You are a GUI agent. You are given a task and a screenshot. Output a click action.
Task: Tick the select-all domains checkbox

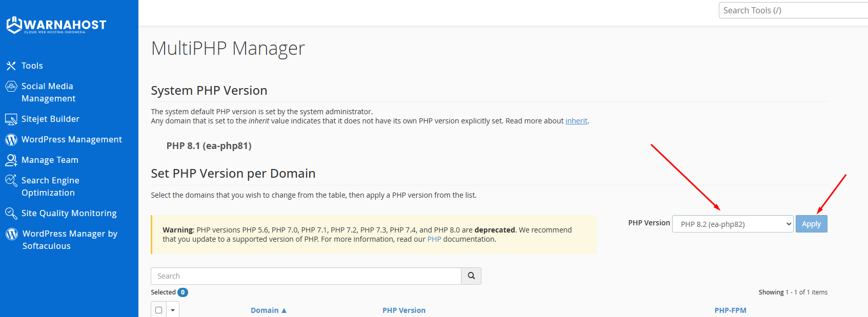[159, 310]
